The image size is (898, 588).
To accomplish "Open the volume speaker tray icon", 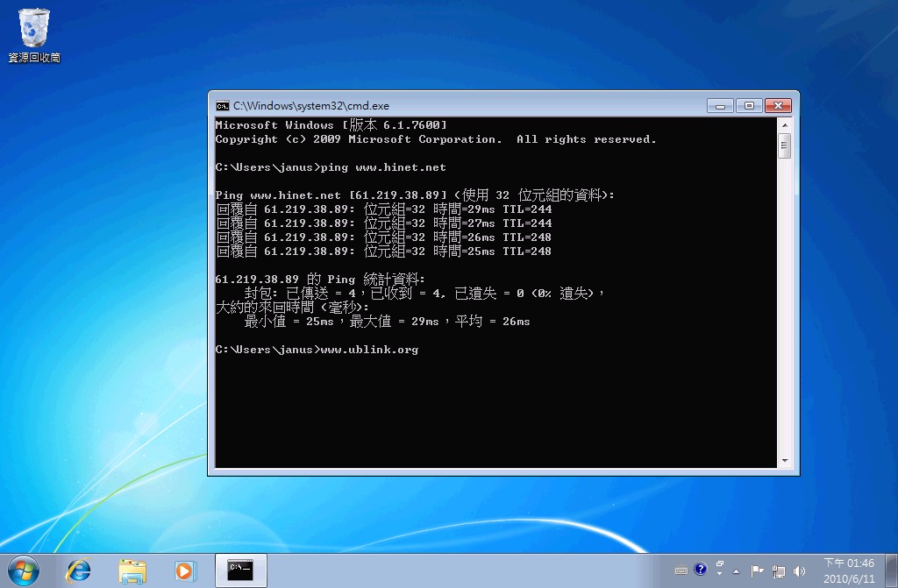I will [800, 570].
